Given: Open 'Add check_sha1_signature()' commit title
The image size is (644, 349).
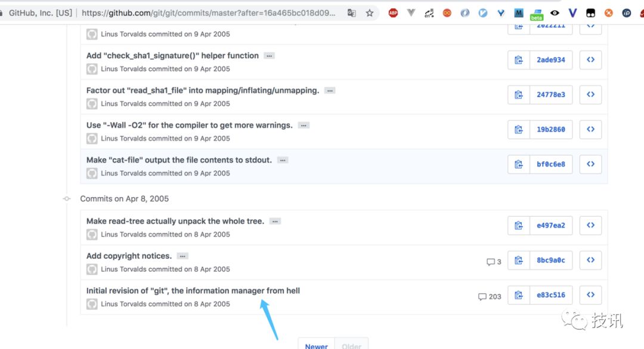Looking at the screenshot, I should [172, 55].
